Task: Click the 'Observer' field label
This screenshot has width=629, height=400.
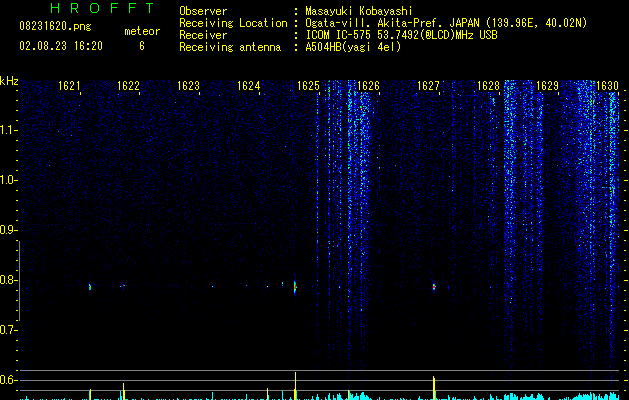Action: [203, 11]
